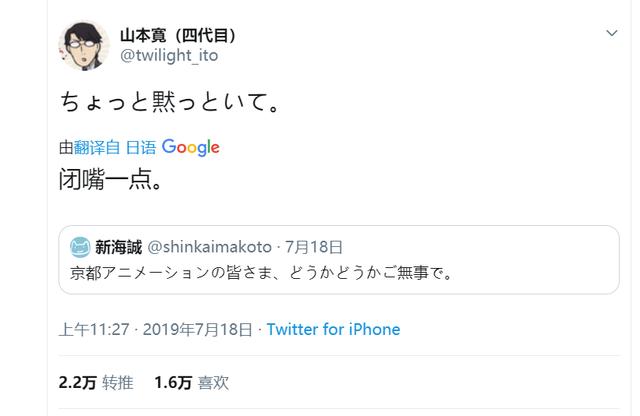
Task: Click the original Japanese tweet text
Action: 170,102
